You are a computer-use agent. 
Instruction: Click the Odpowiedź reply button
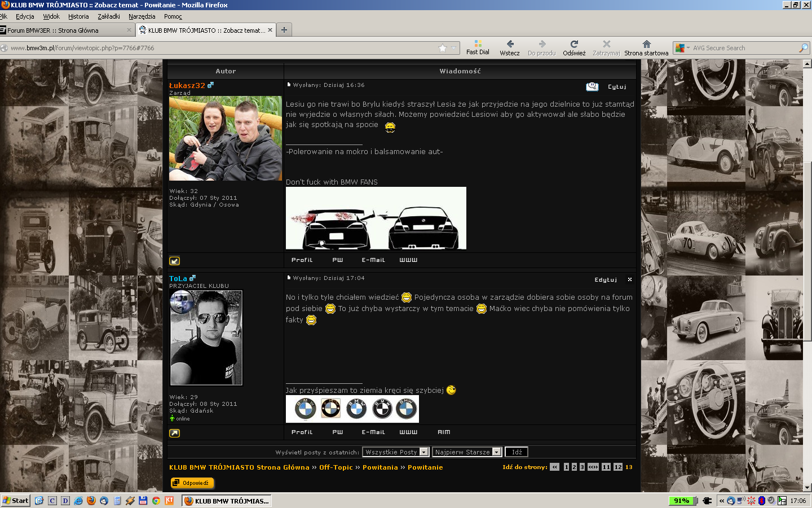[x=192, y=483]
